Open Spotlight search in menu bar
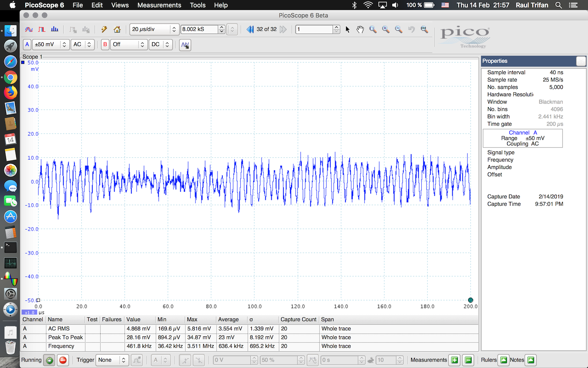 coord(559,5)
